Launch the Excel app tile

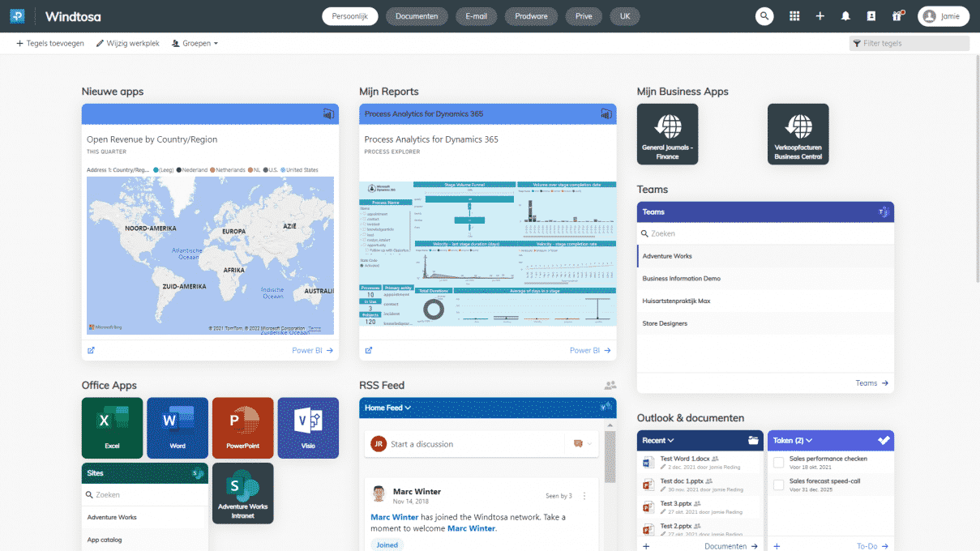[112, 428]
